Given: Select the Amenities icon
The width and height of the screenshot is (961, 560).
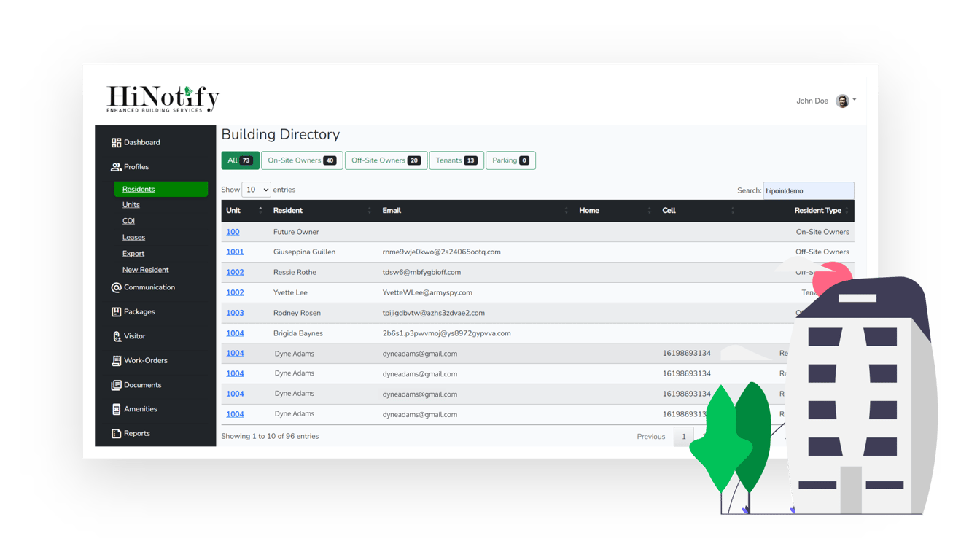Looking at the screenshot, I should [116, 409].
